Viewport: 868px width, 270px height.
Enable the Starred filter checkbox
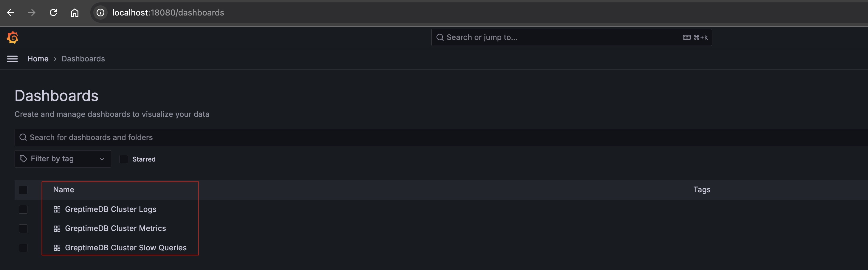point(124,159)
